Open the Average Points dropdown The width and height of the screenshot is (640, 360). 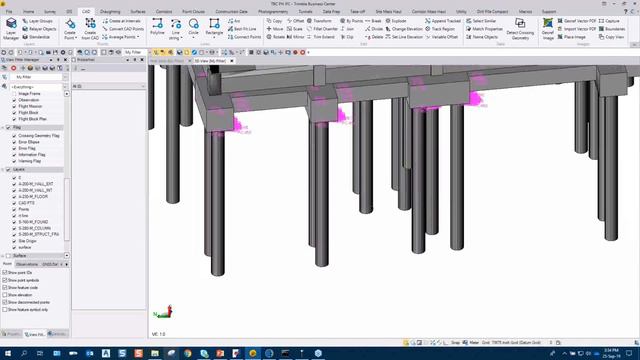[138, 37]
